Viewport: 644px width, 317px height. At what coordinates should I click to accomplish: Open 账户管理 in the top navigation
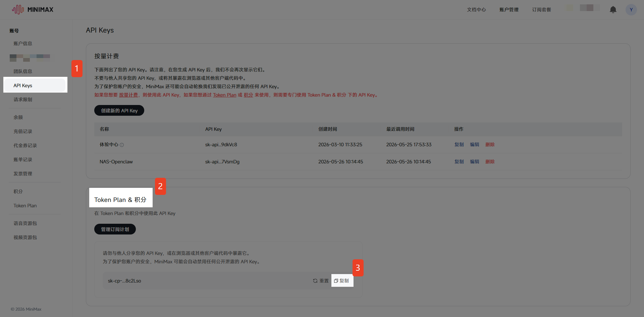pyautogui.click(x=509, y=10)
